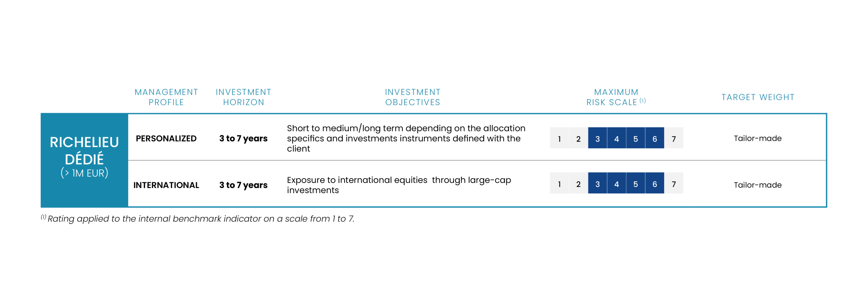Select Tailor-made in the Personalized row

coord(758,138)
